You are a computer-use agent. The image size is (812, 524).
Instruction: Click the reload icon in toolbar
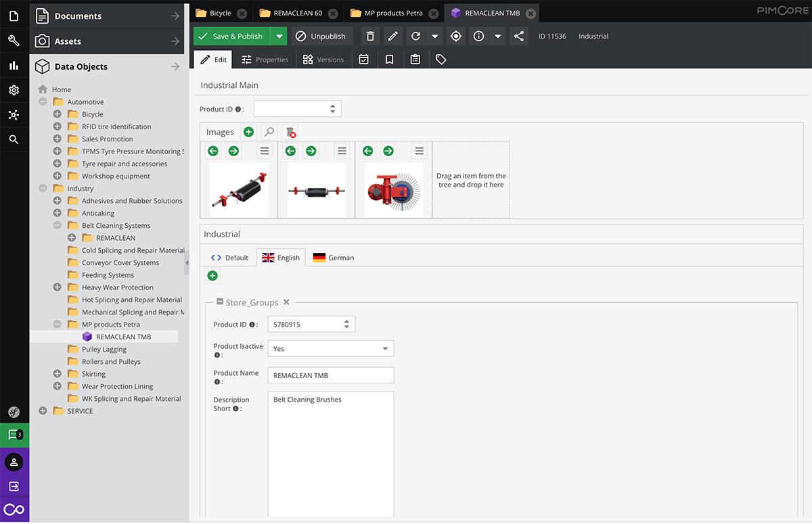coord(415,37)
